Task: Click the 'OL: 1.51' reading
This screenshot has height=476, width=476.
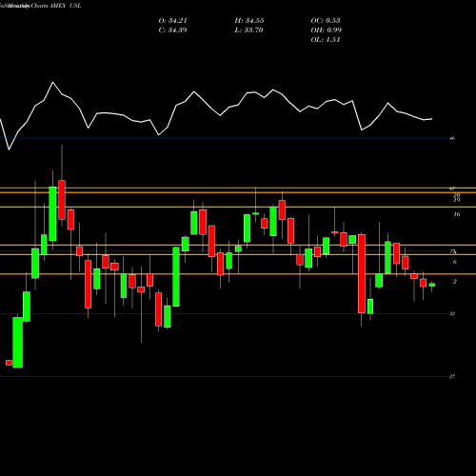Action: (x=326, y=40)
